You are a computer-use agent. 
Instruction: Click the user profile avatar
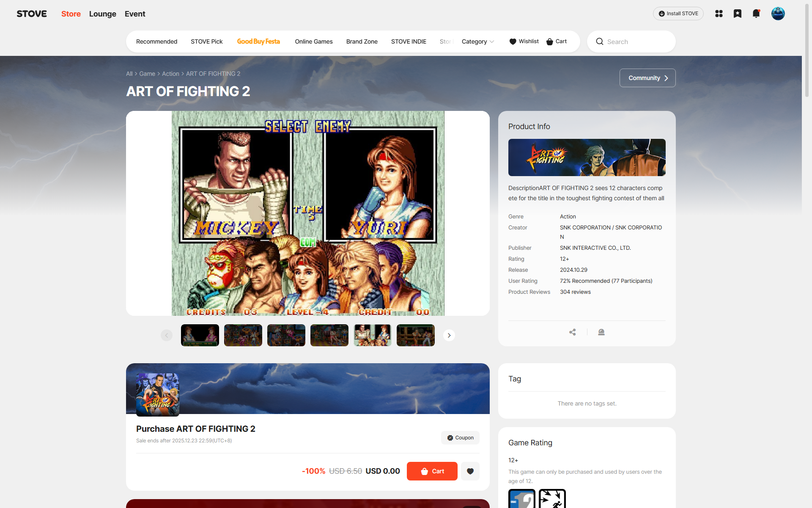click(778, 14)
